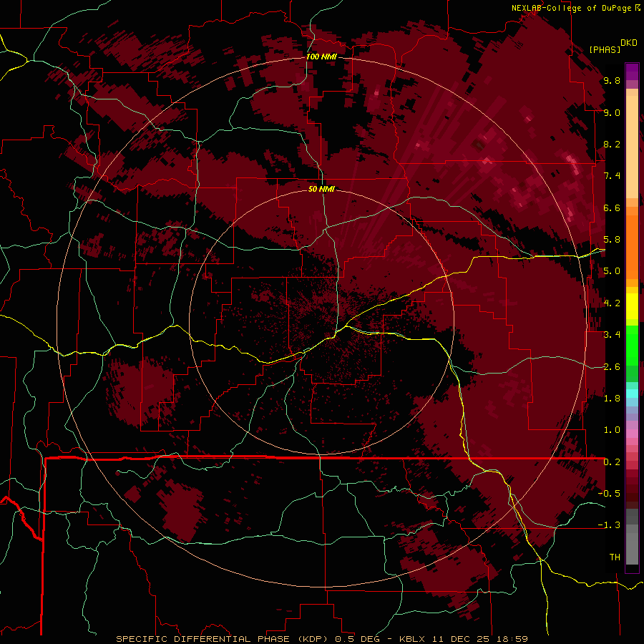Pick the 1.0 scale label
Image resolution: width=644 pixels, height=644 pixels.
(x=612, y=430)
